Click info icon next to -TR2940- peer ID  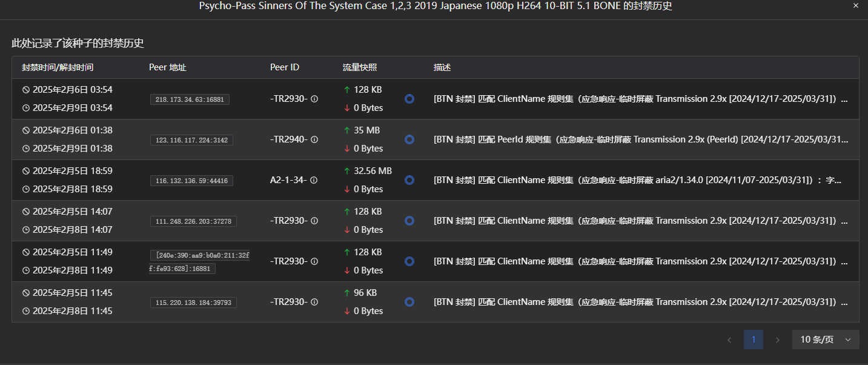(314, 139)
